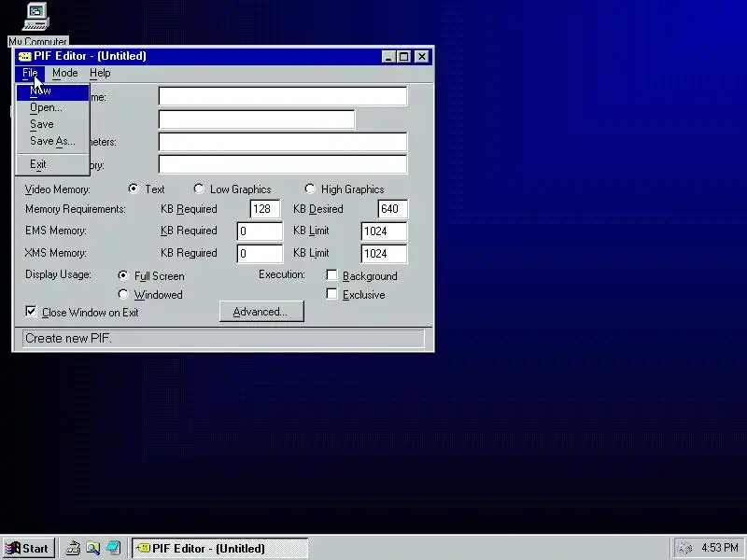Launch the magnifier quick launch icon

coord(92,549)
